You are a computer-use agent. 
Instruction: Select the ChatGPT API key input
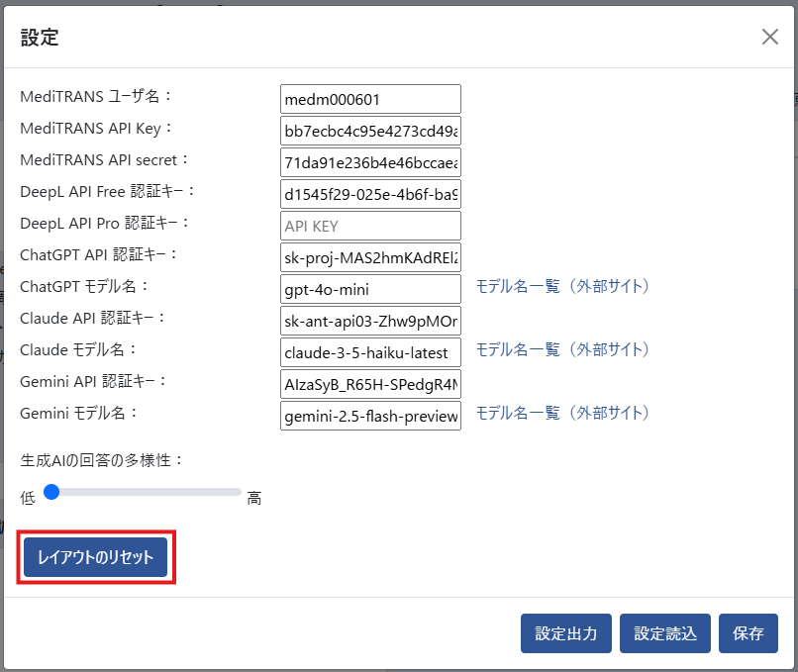point(370,257)
